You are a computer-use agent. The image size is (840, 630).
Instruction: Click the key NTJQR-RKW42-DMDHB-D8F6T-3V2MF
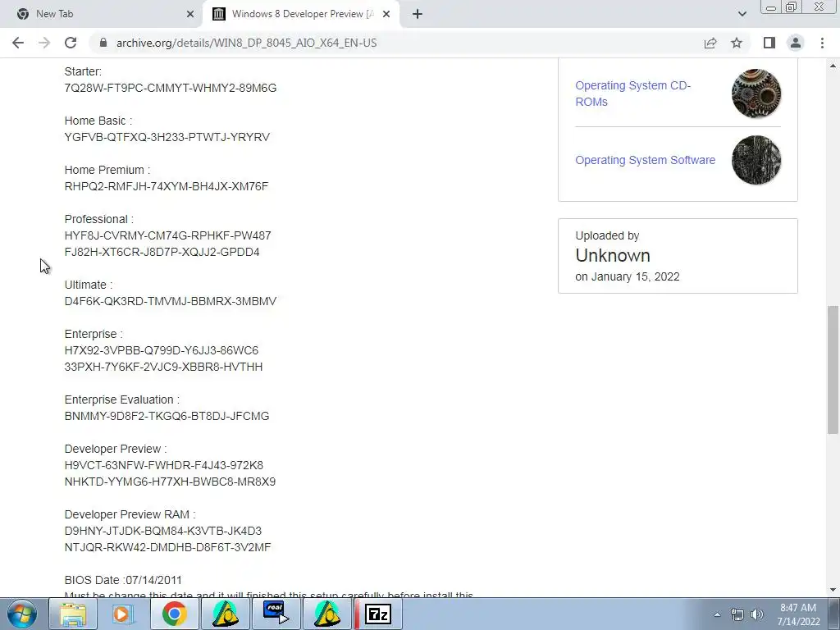(167, 547)
